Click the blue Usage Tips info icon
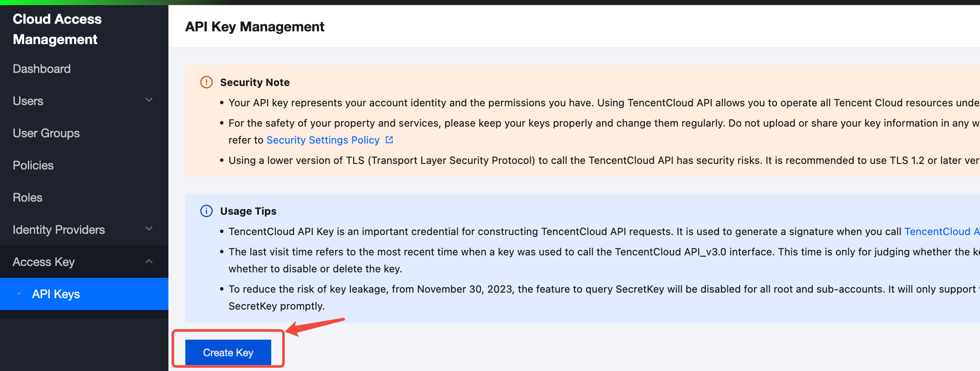The image size is (980, 371). coord(206,211)
